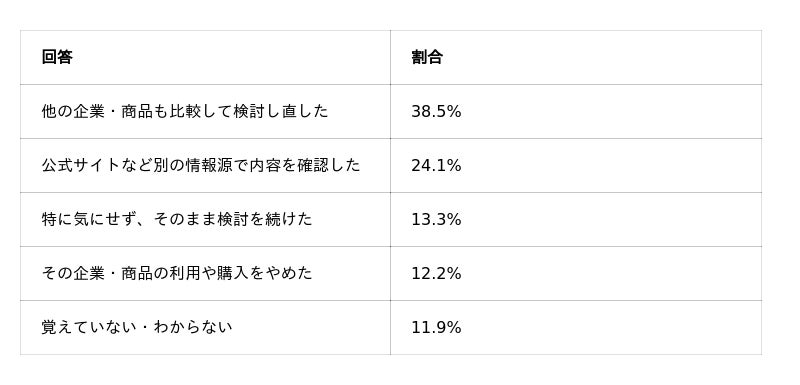Click the 回答 column header

point(205,58)
